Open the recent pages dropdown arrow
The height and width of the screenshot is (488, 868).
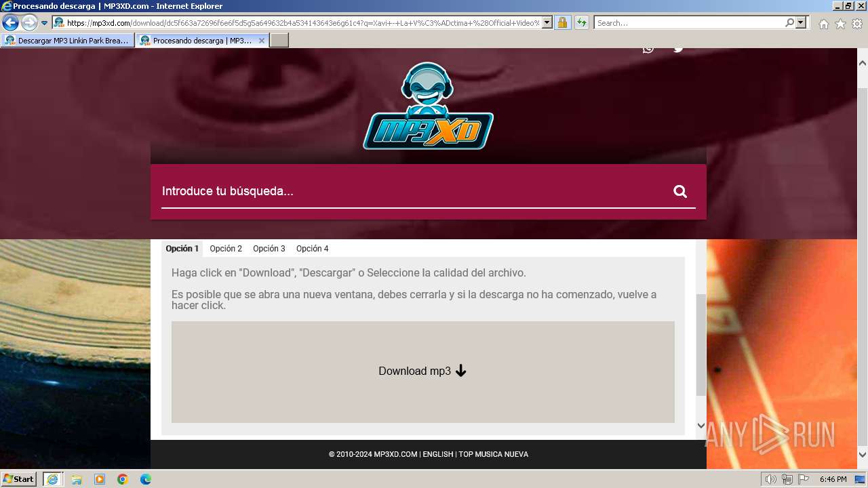[x=44, y=23]
